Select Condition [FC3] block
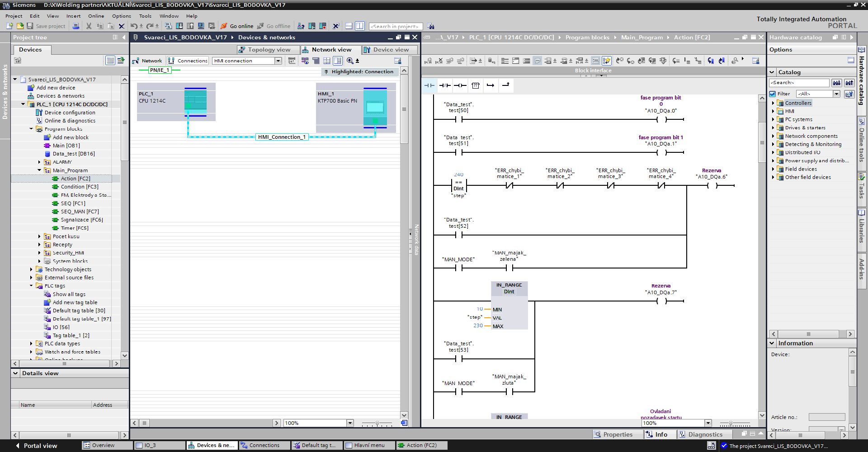Image resolution: width=868 pixels, height=452 pixels. pyautogui.click(x=80, y=187)
